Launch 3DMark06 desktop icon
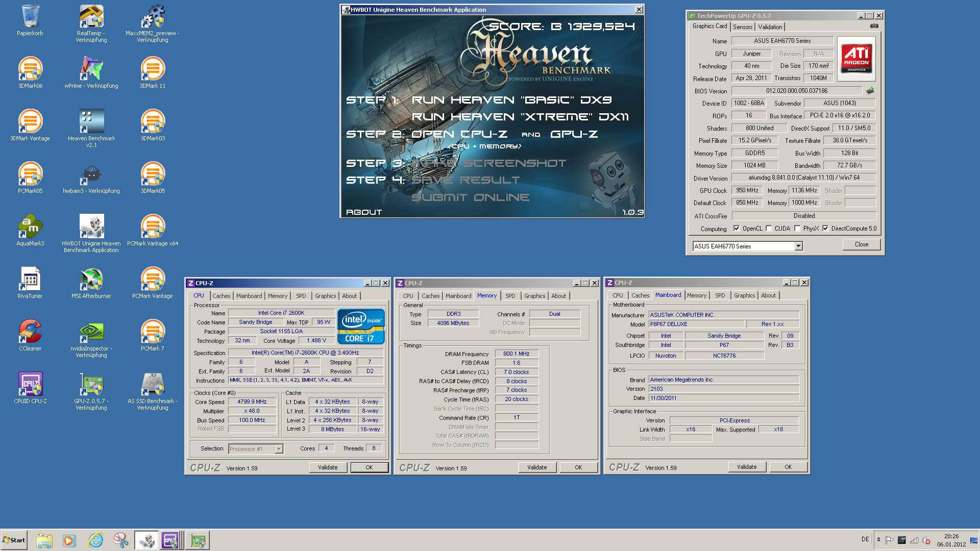This screenshot has height=551, width=980. click(30, 73)
